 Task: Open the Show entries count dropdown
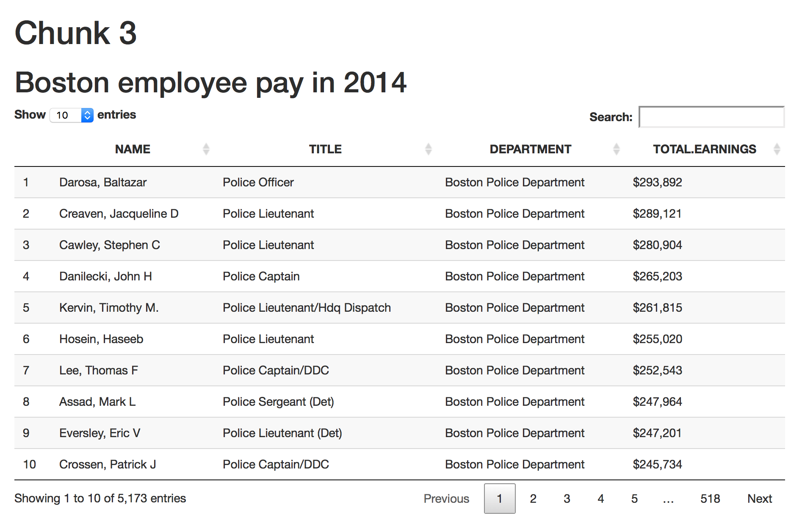point(72,115)
